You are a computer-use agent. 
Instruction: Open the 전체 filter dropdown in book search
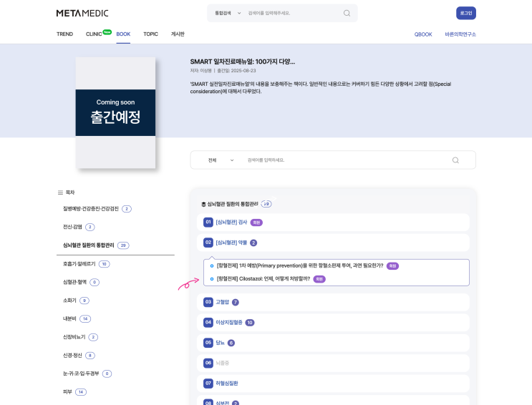click(x=221, y=160)
